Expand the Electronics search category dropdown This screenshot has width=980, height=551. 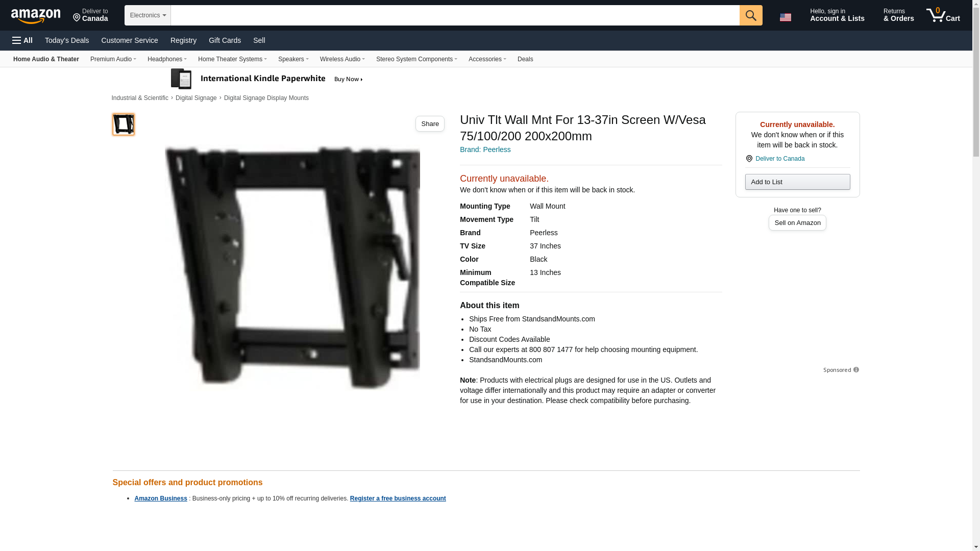coord(148,15)
